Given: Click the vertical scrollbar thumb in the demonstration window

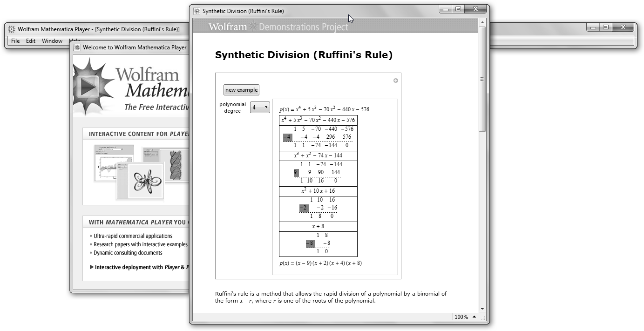Looking at the screenshot, I should pyautogui.click(x=482, y=79).
